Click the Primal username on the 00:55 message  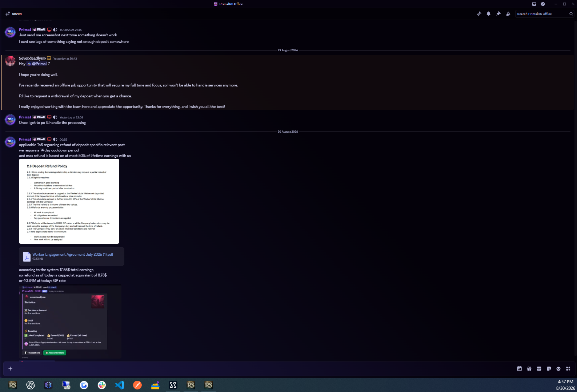(25, 140)
